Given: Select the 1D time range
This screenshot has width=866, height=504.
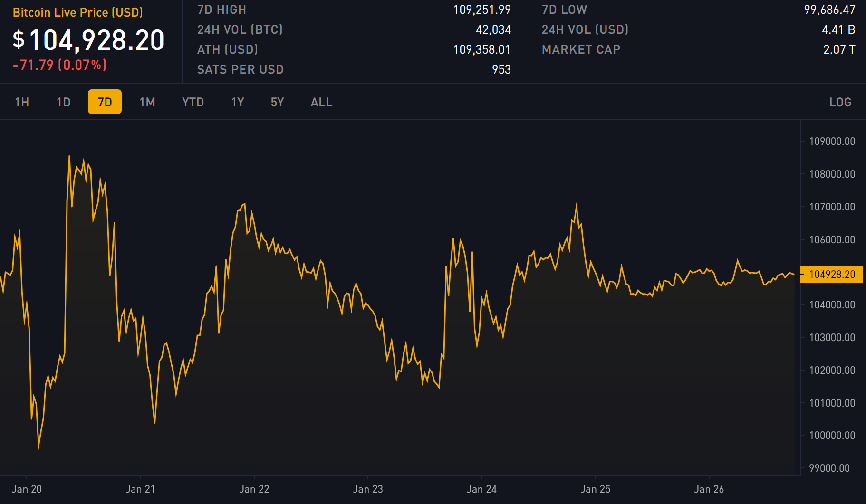Looking at the screenshot, I should click(x=63, y=102).
